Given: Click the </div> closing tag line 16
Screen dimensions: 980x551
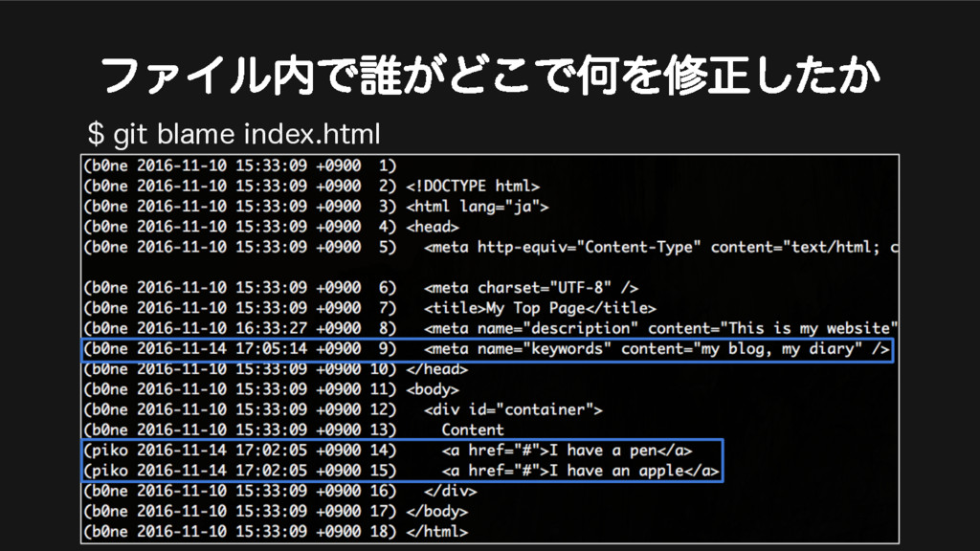Looking at the screenshot, I should pos(280,491).
